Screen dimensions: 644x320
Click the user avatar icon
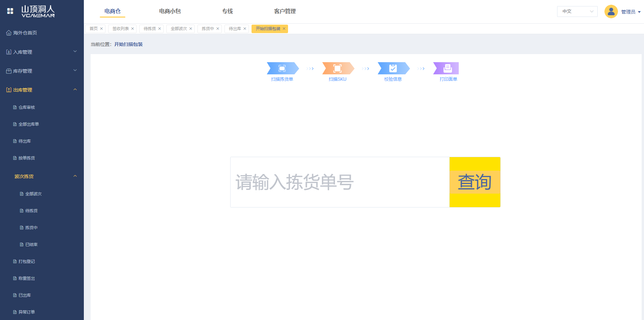611,11
